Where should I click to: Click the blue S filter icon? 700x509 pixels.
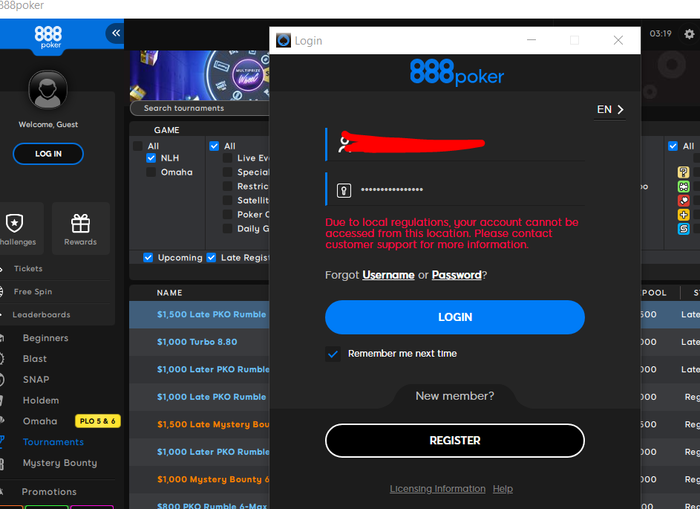683,229
